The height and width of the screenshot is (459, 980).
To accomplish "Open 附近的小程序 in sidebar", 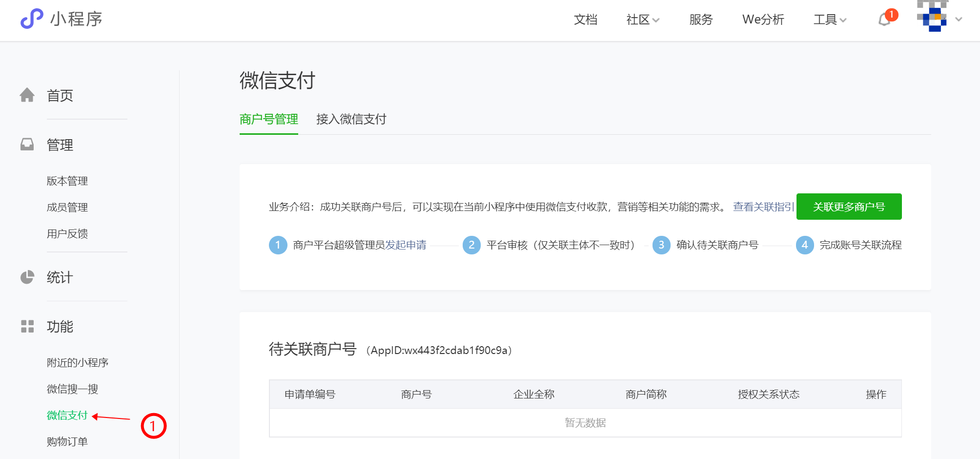I will pyautogui.click(x=78, y=362).
